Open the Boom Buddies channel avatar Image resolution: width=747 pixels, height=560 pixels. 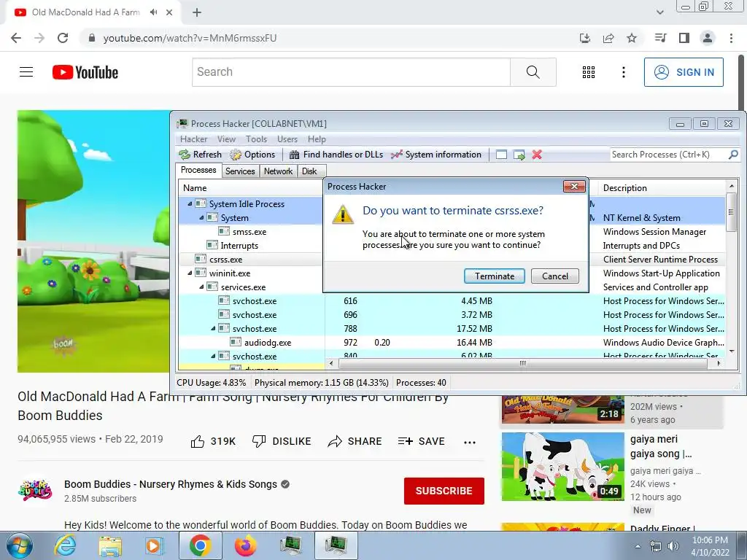coord(35,491)
